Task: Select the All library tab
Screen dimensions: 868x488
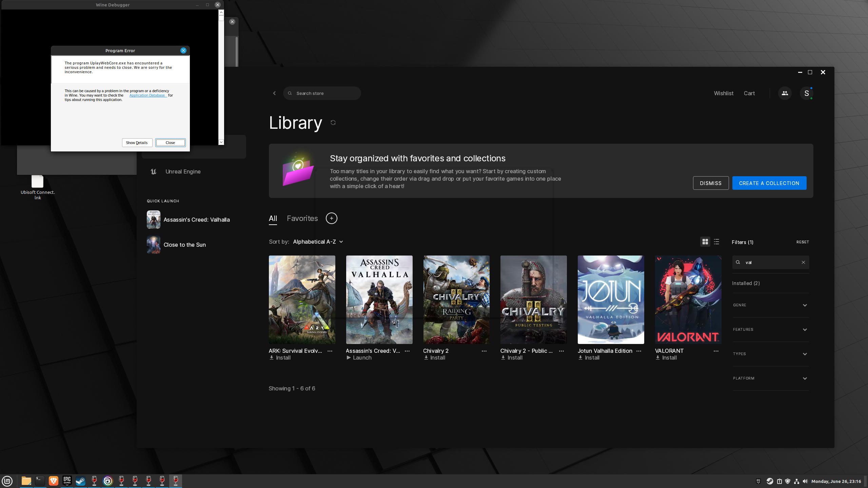Action: pyautogui.click(x=273, y=219)
